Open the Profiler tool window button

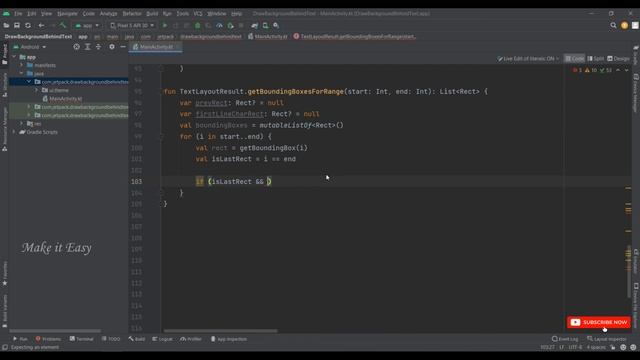click(x=191, y=339)
